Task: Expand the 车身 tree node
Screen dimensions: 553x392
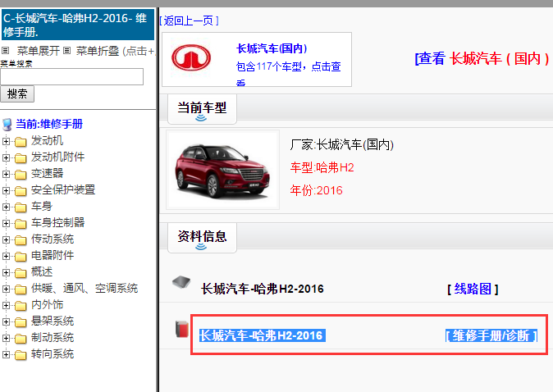Action: [x=6, y=207]
